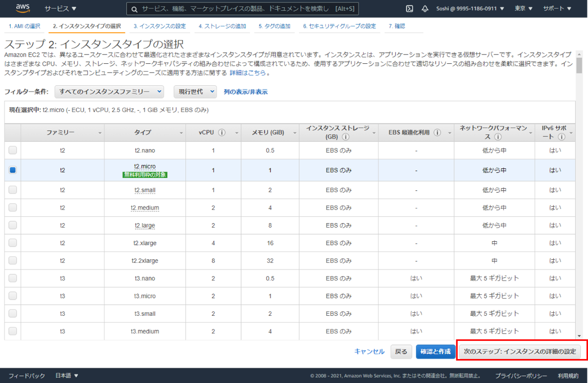Select the t3.small row checkbox
This screenshot has height=383, width=588.
click(13, 313)
